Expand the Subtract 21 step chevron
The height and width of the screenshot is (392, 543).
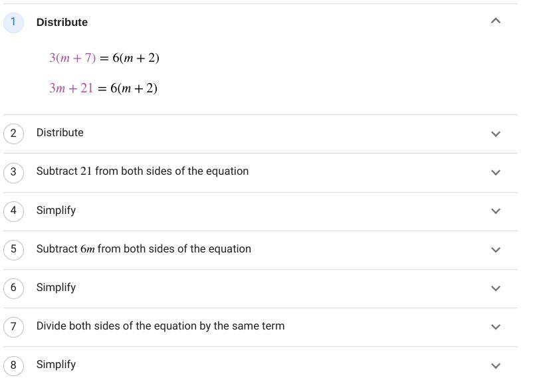tap(495, 172)
